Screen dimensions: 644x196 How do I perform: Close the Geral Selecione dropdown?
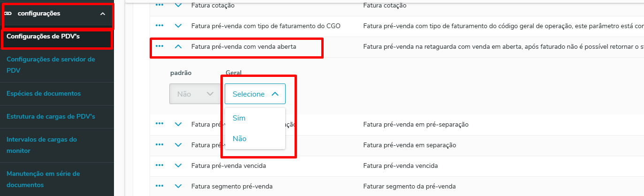pos(255,94)
